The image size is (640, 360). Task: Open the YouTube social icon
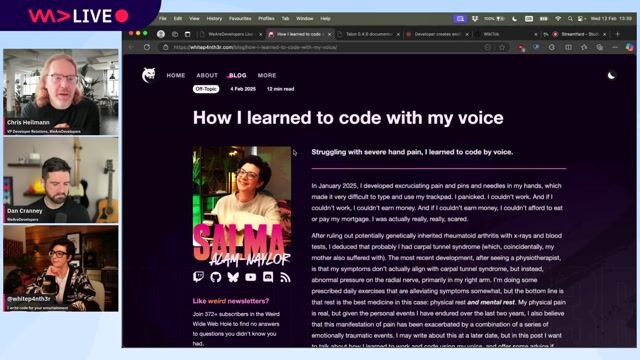251,277
